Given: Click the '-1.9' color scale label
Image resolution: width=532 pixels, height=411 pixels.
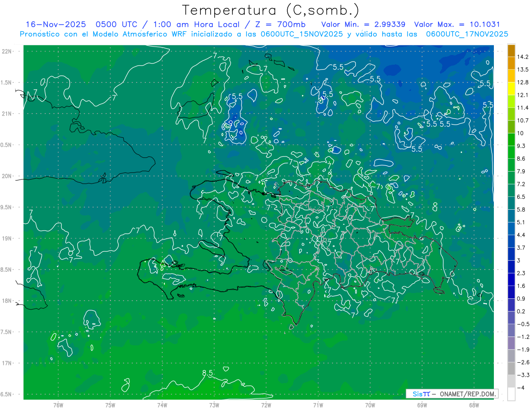Looking at the screenshot, I should point(523,349).
